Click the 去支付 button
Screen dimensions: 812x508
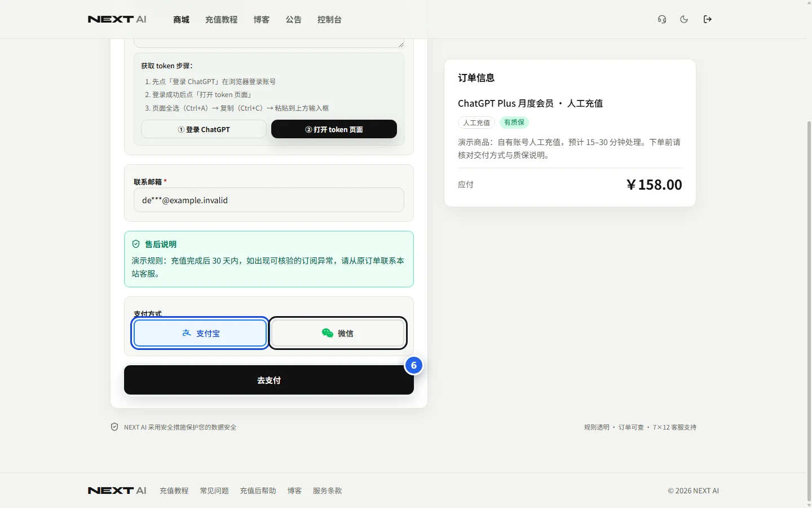click(269, 380)
